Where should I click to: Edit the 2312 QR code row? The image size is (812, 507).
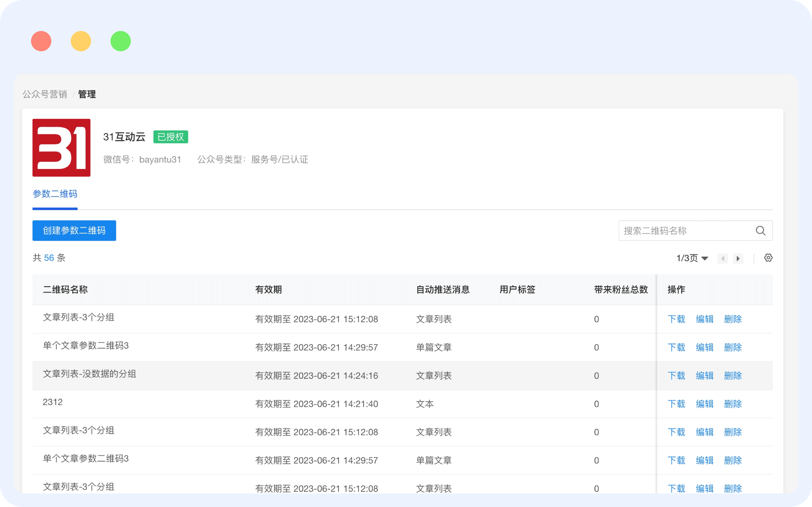[x=704, y=404]
